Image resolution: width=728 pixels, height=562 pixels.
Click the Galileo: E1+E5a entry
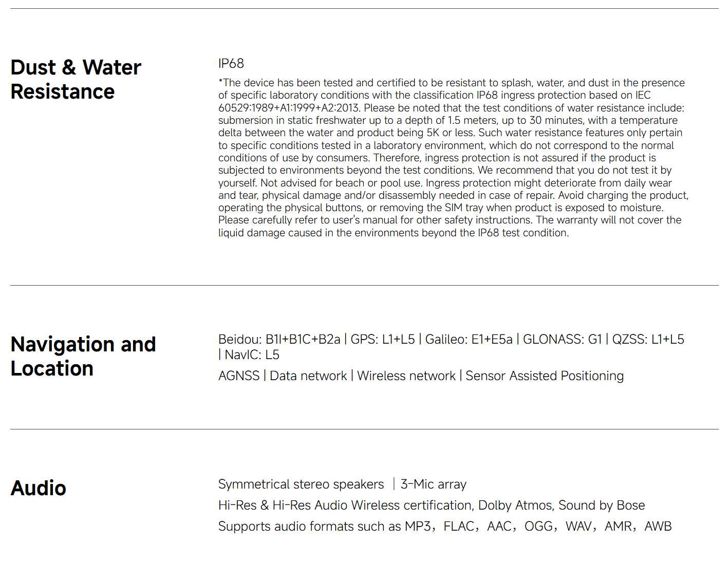[469, 340]
